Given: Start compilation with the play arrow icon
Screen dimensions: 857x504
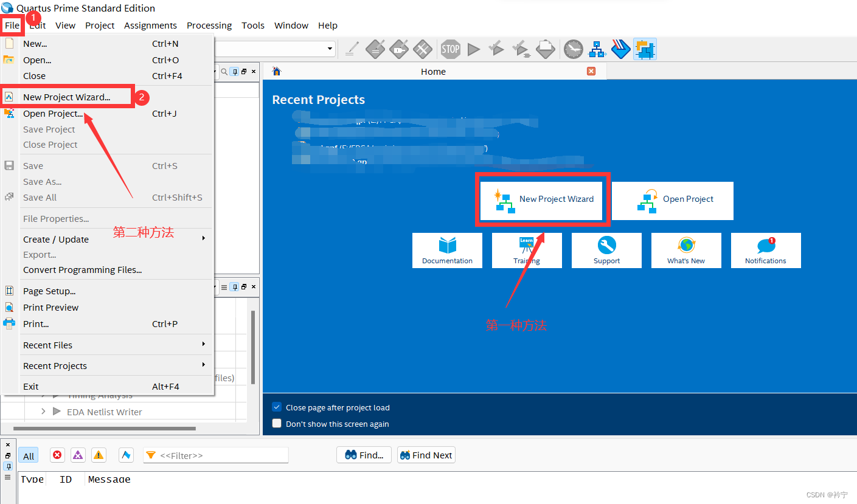Looking at the screenshot, I should click(x=474, y=49).
